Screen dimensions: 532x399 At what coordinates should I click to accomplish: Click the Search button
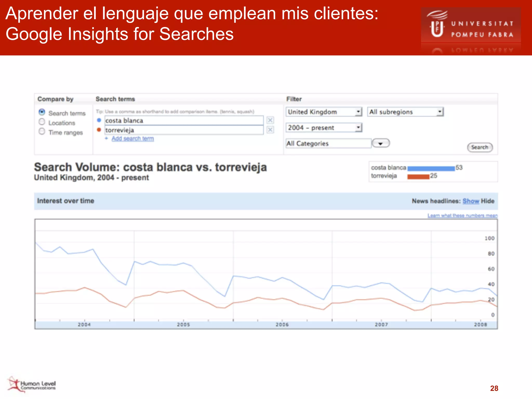480,147
